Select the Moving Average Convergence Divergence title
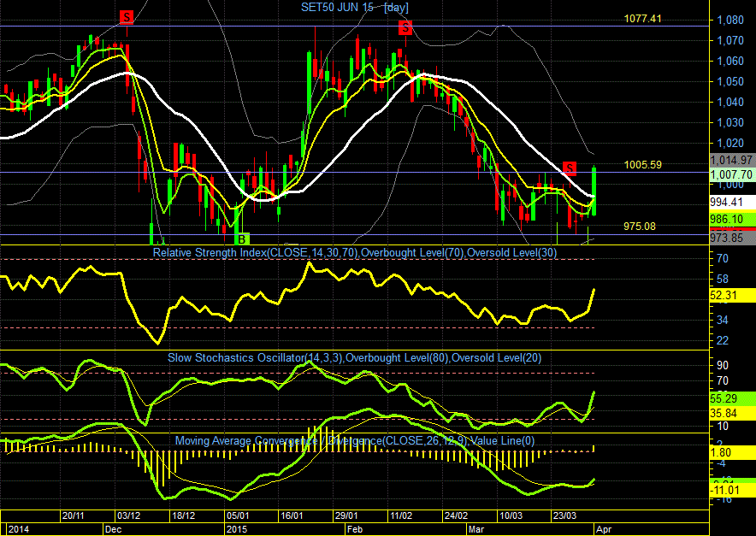The image size is (756, 536). 354,441
